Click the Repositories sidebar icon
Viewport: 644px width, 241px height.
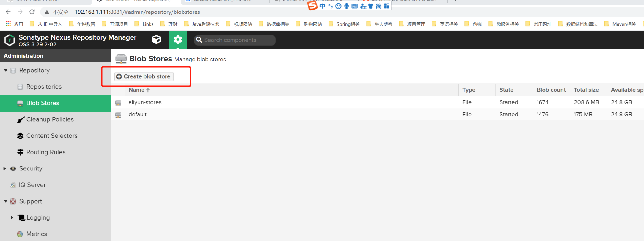click(x=20, y=87)
